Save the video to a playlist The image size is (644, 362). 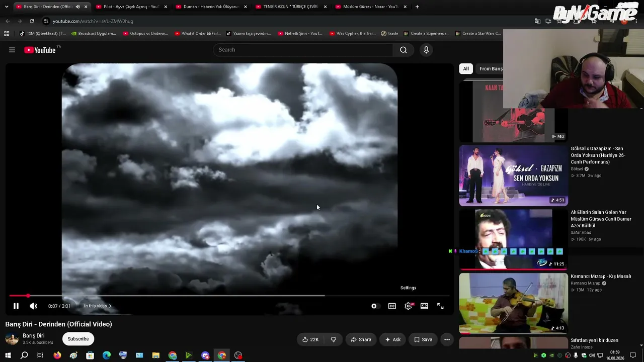tap(423, 340)
